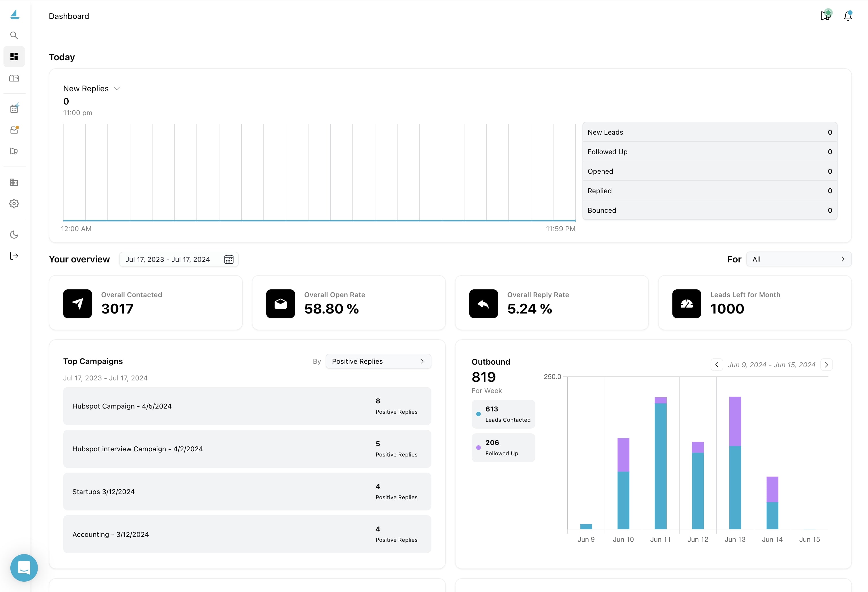Open the notifications bell
Image resolution: width=868 pixels, height=592 pixels.
point(848,16)
